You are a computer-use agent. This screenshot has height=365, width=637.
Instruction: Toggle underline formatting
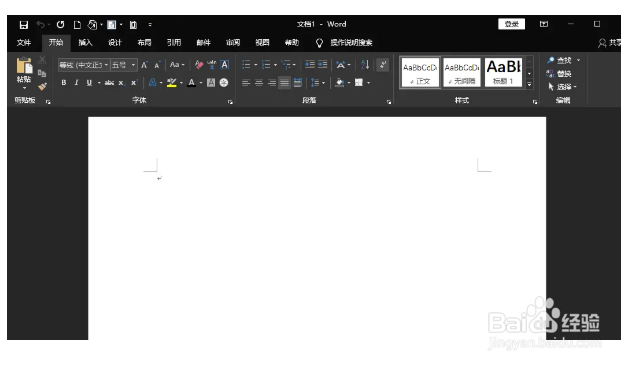(89, 83)
